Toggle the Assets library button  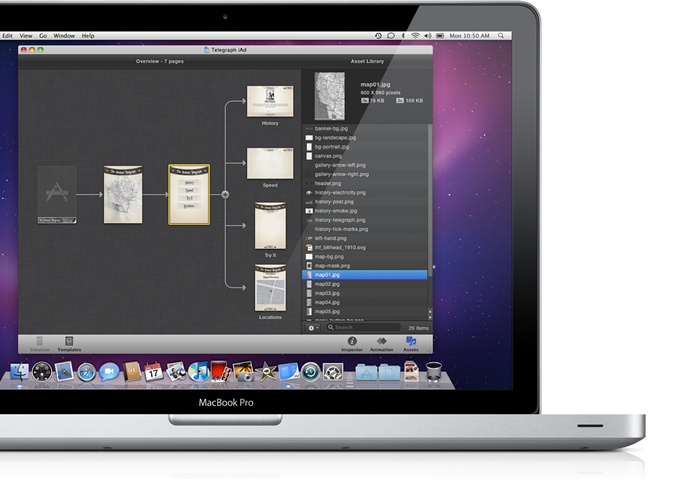(x=411, y=343)
